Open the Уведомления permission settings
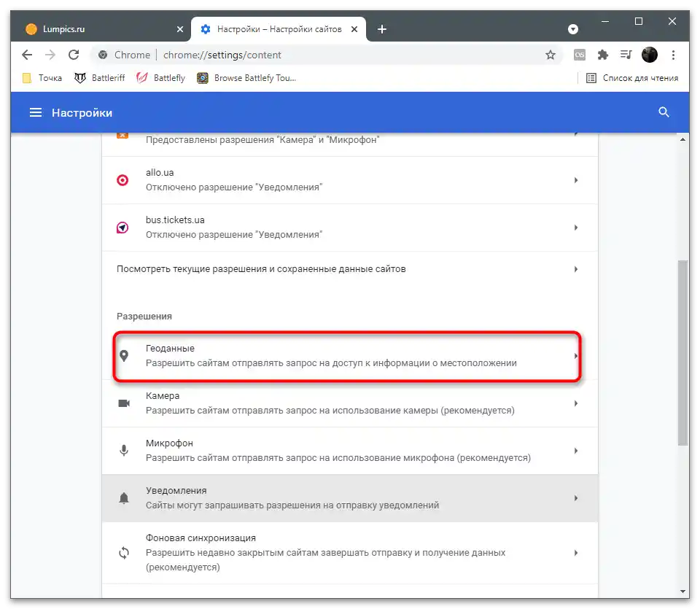The image size is (700, 609). point(350,498)
